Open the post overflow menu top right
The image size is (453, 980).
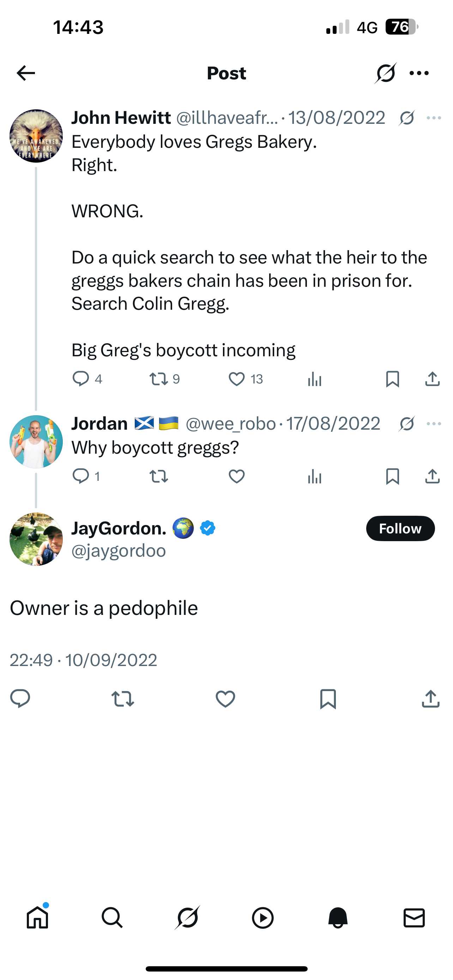pos(419,73)
